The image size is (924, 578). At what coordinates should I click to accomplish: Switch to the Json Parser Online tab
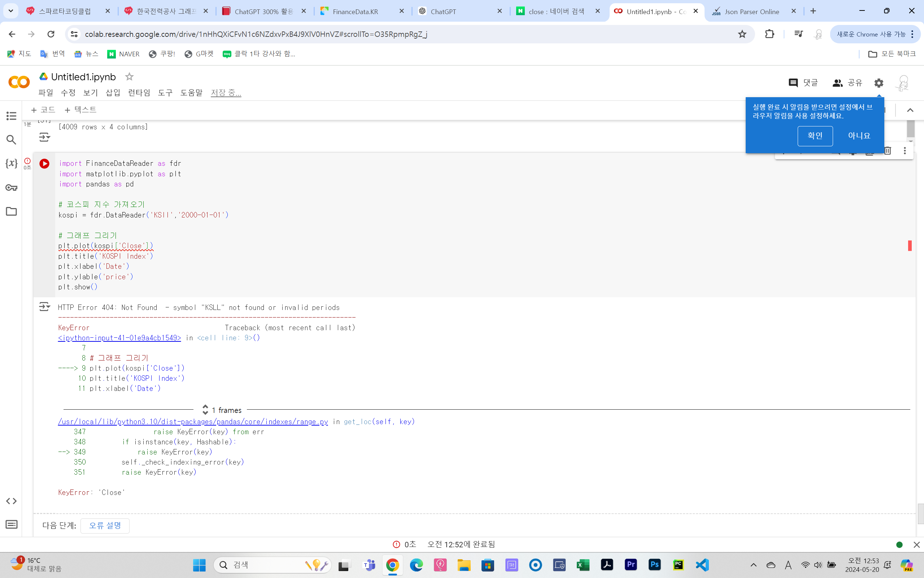click(x=754, y=12)
